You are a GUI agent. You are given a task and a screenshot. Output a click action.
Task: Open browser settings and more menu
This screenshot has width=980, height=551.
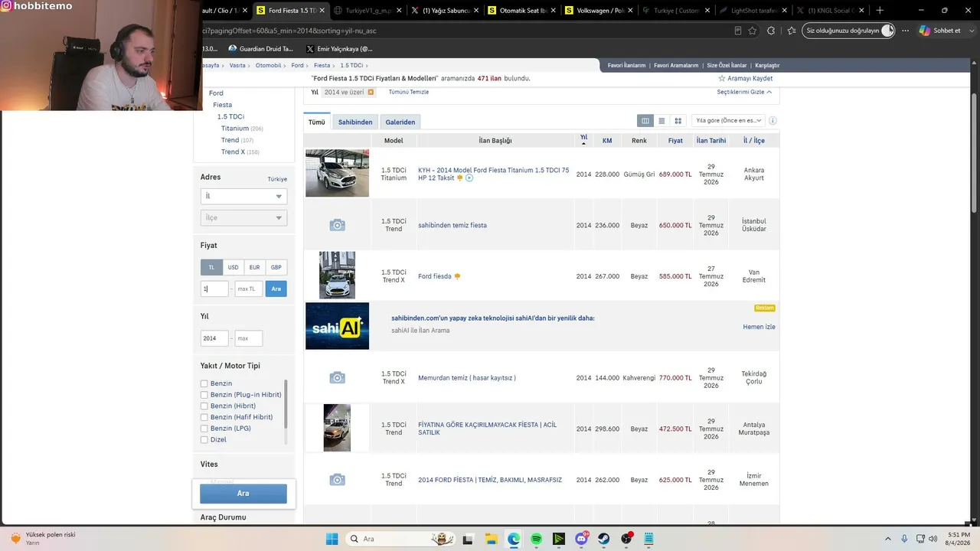click(906, 31)
